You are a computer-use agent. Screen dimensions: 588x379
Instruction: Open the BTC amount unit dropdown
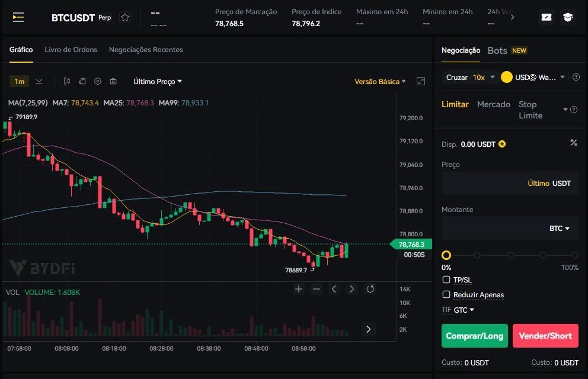[559, 229]
